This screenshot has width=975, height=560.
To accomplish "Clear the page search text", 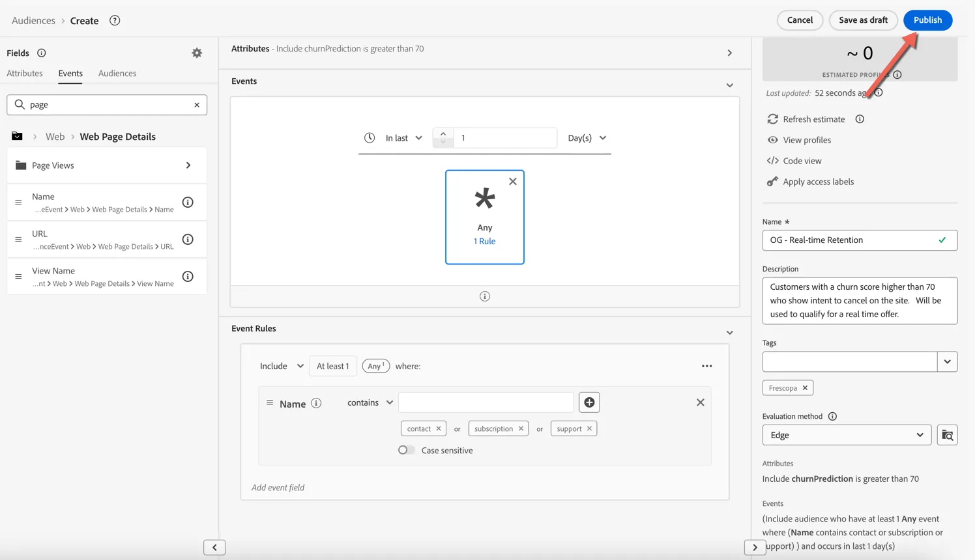I will click(x=197, y=105).
